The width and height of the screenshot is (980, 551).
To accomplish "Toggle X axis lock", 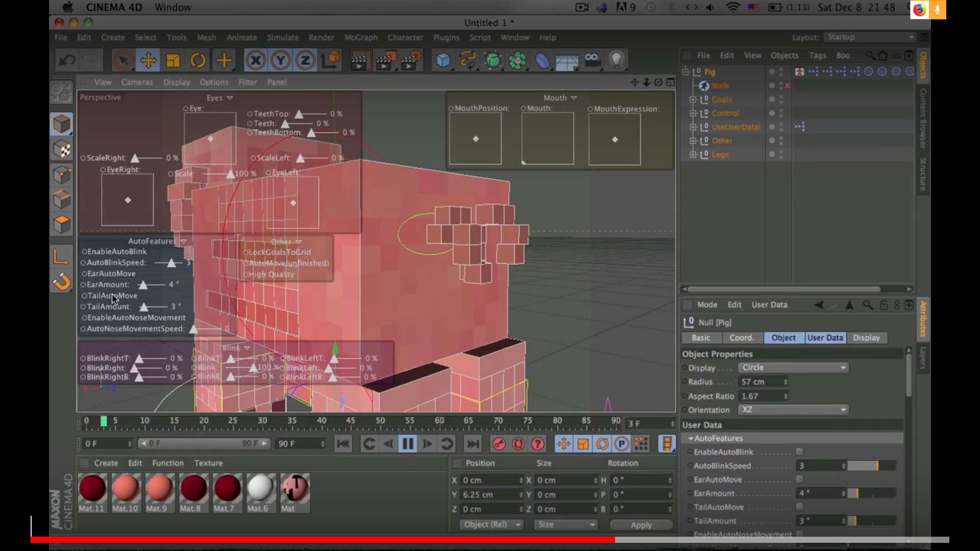I will [x=256, y=60].
